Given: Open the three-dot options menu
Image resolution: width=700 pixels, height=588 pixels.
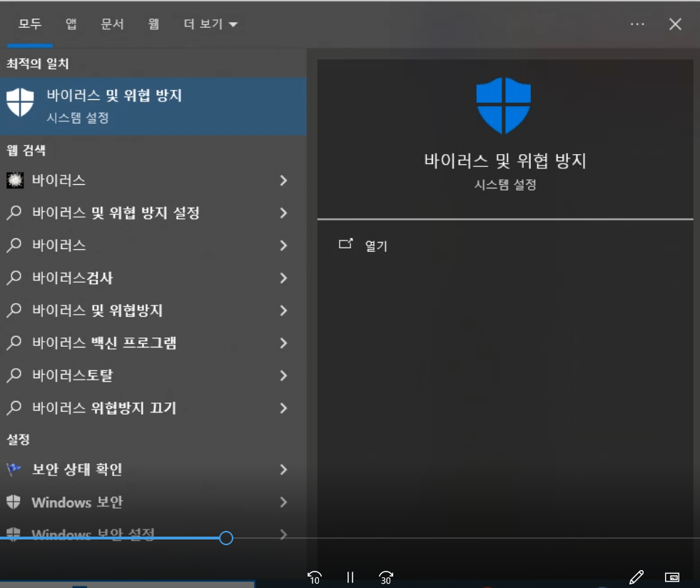Looking at the screenshot, I should point(637,24).
